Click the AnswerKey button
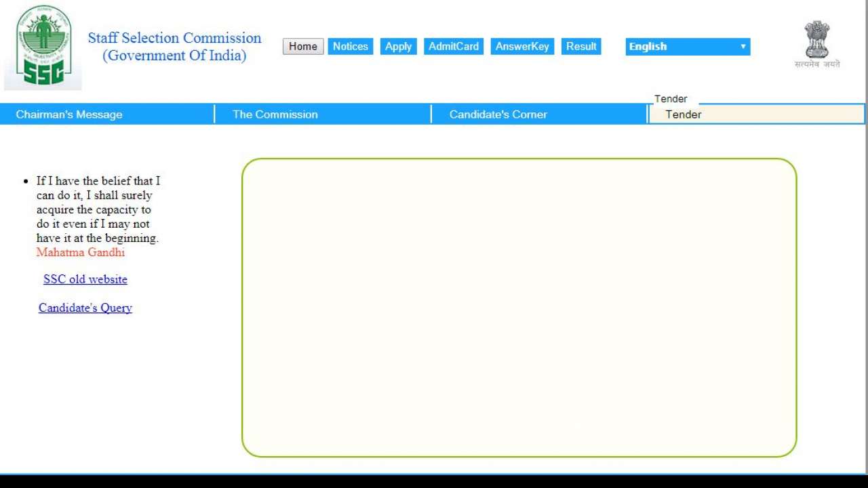 point(522,46)
